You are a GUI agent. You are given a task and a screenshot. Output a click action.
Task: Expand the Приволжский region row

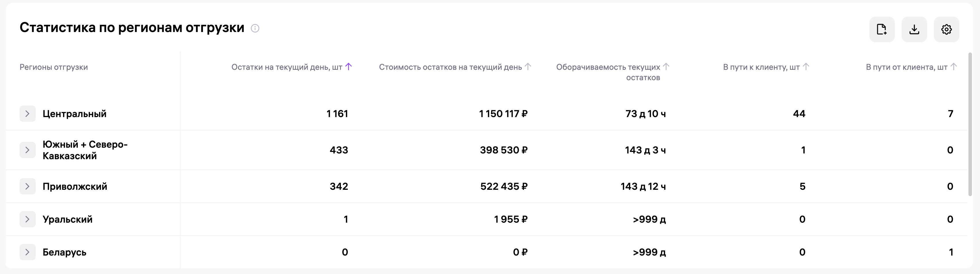27,186
